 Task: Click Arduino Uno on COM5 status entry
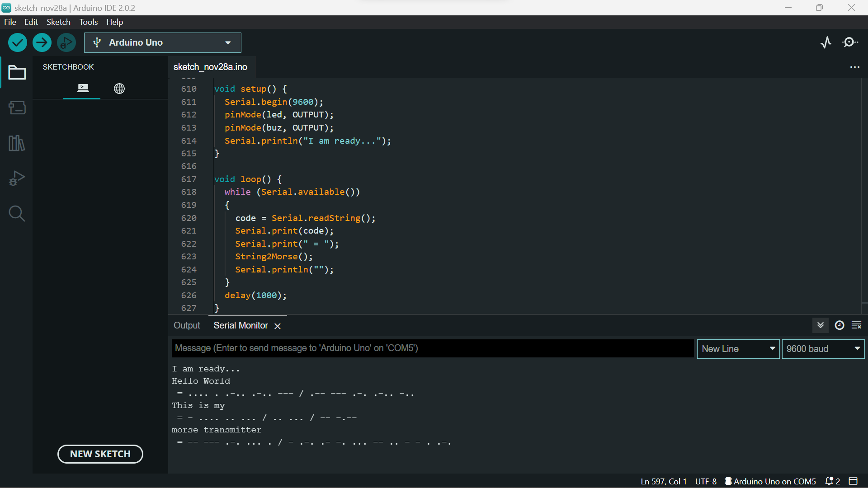(x=770, y=481)
